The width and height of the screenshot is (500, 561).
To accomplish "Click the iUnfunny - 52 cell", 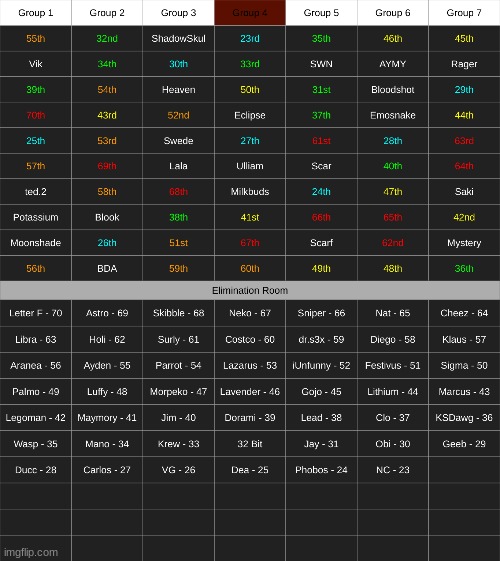I will 321,366.
